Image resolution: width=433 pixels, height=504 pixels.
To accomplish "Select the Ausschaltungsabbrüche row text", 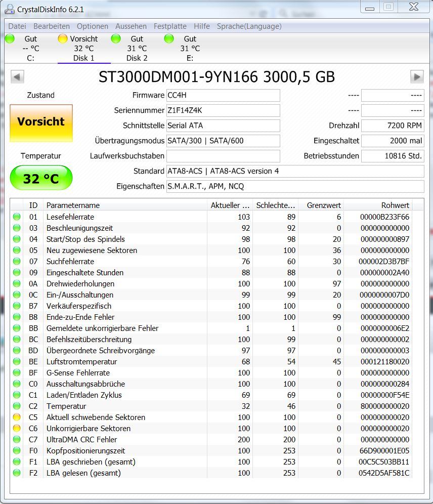I will click(86, 384).
